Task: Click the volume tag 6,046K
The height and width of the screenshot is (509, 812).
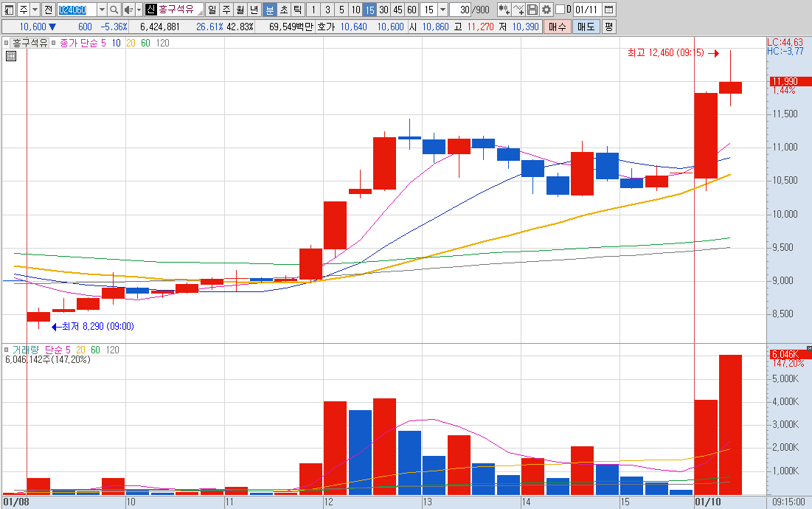Action: 789,354
